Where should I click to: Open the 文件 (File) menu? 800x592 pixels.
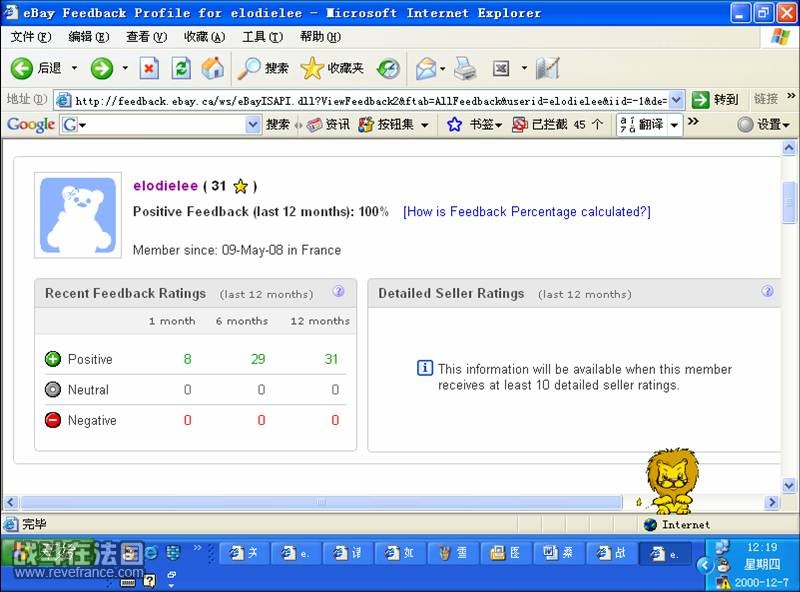[x=30, y=37]
